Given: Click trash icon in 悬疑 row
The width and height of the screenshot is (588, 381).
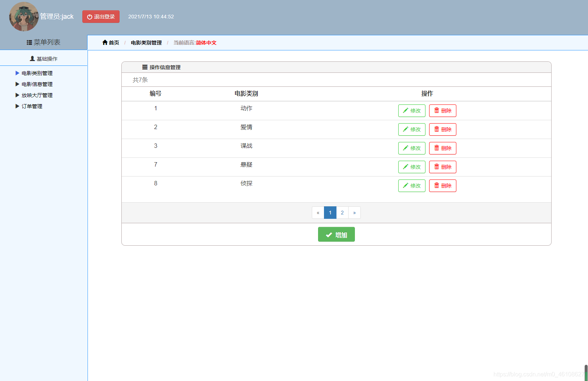Looking at the screenshot, I should coord(436,167).
